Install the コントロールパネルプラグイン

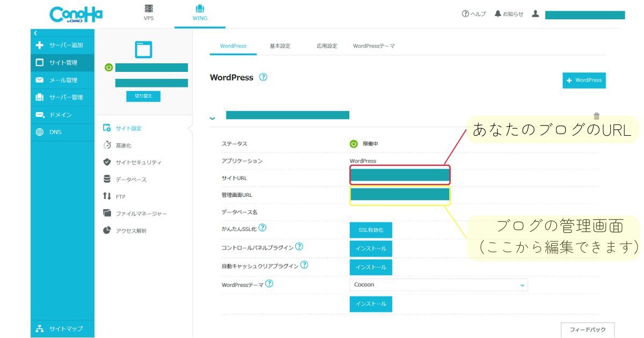[371, 249]
